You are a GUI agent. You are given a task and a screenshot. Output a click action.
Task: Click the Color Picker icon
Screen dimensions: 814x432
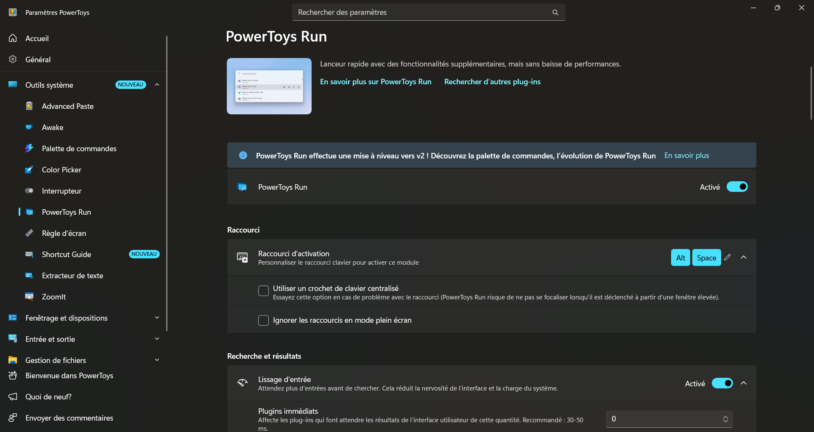[x=29, y=170]
